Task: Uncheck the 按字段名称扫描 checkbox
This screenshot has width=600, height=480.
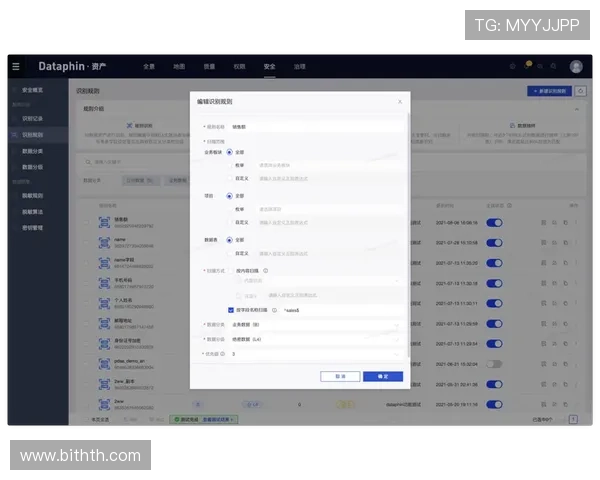Action: [x=230, y=310]
